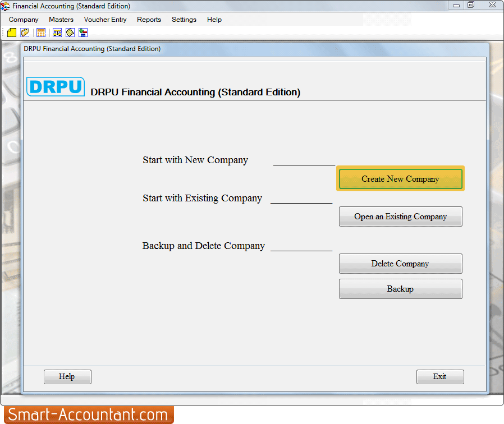
Task: Open the Voucher Entry menu
Action: [x=105, y=20]
